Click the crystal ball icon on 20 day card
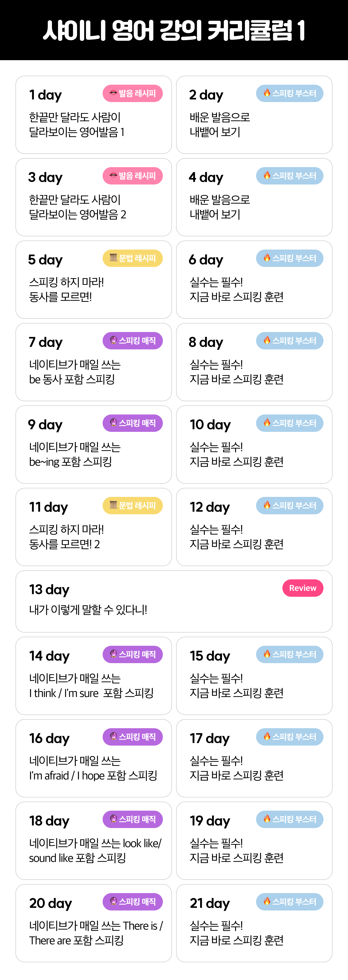This screenshot has width=348, height=980. [x=113, y=901]
